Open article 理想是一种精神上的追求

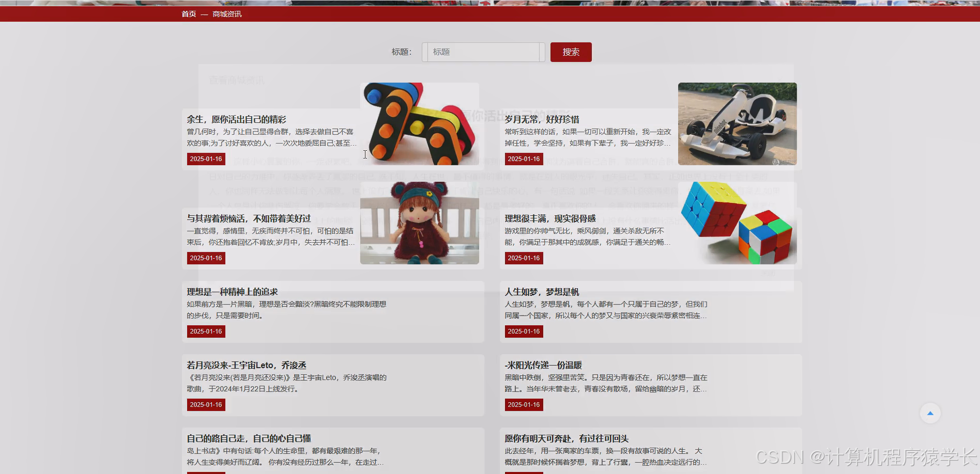(232, 292)
